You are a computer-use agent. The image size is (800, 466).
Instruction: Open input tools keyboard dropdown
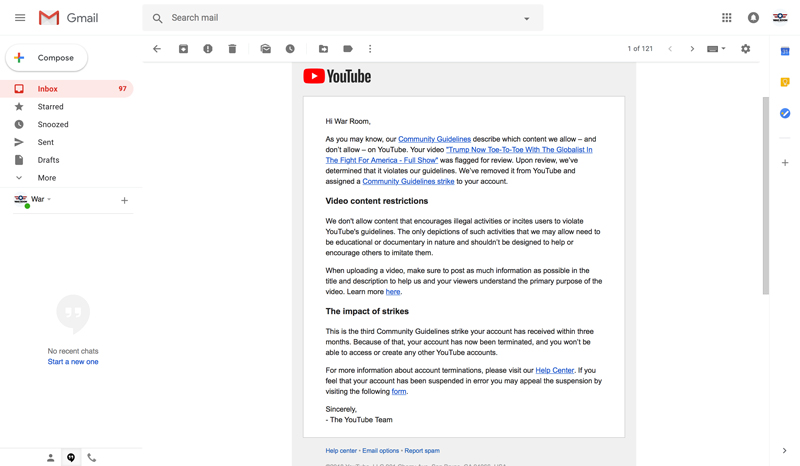(x=716, y=49)
